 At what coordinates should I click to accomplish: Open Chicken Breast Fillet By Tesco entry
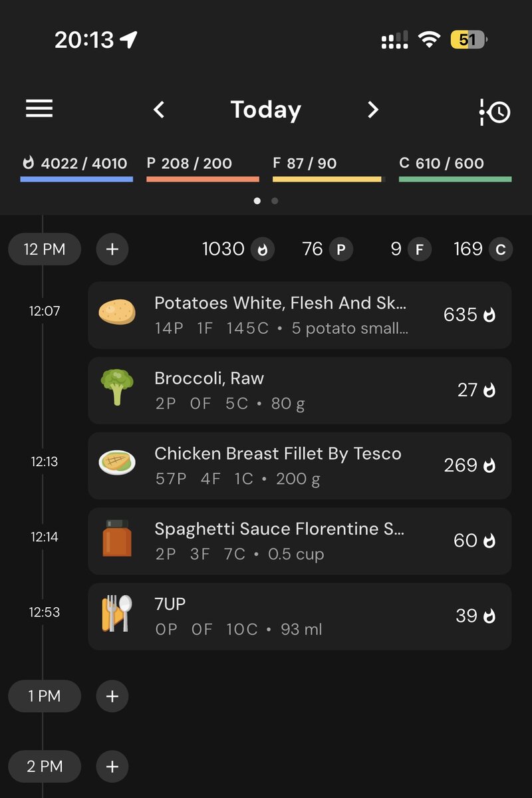click(299, 465)
